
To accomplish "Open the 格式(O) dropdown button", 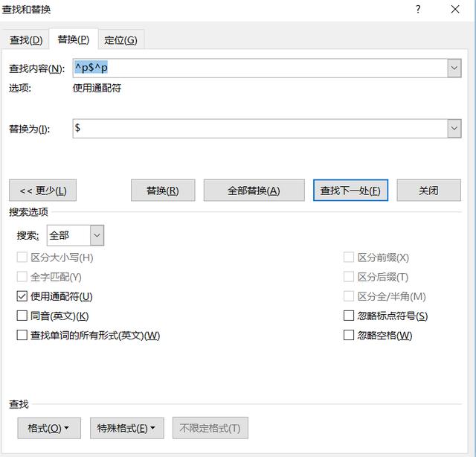I will (49, 428).
